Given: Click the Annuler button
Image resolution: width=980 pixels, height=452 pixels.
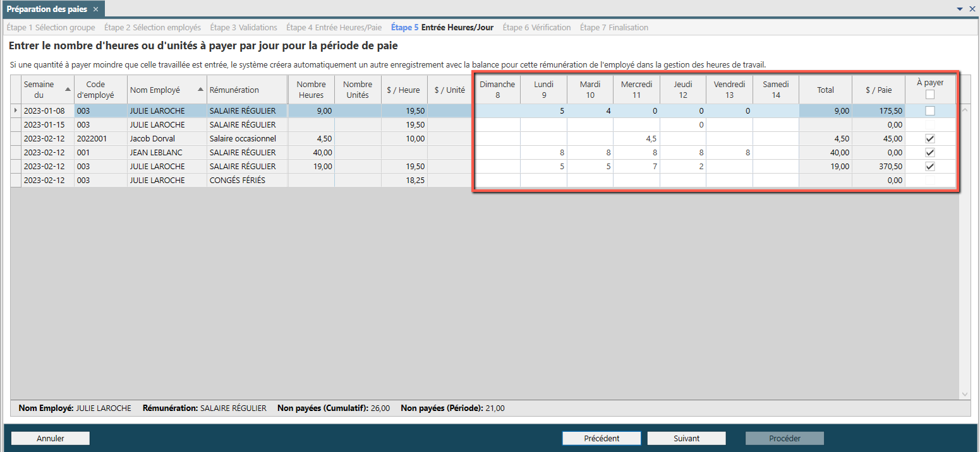Looking at the screenshot, I should coord(51,438).
